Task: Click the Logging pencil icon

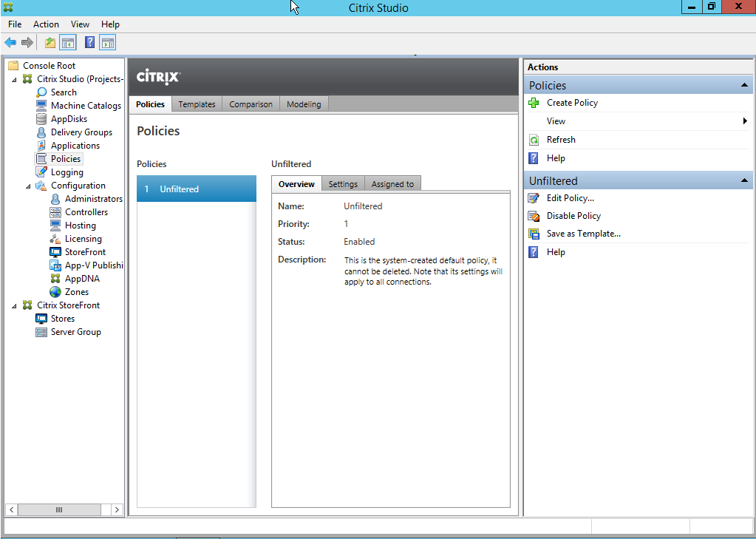Action: coord(42,172)
